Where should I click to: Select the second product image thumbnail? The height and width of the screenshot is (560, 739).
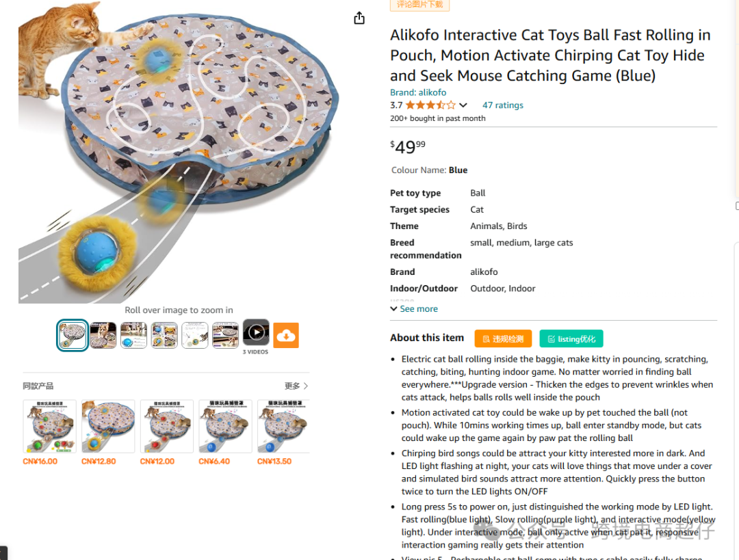pos(103,335)
